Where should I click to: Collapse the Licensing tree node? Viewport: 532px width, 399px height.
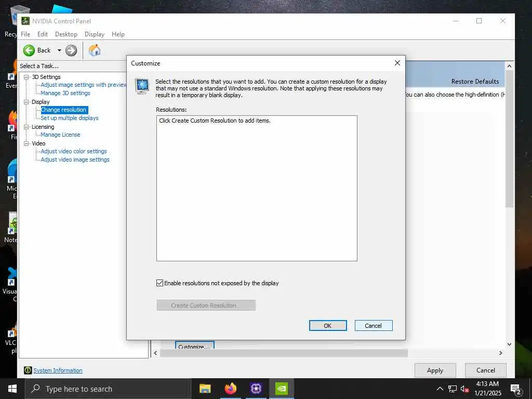pyautogui.click(x=26, y=127)
